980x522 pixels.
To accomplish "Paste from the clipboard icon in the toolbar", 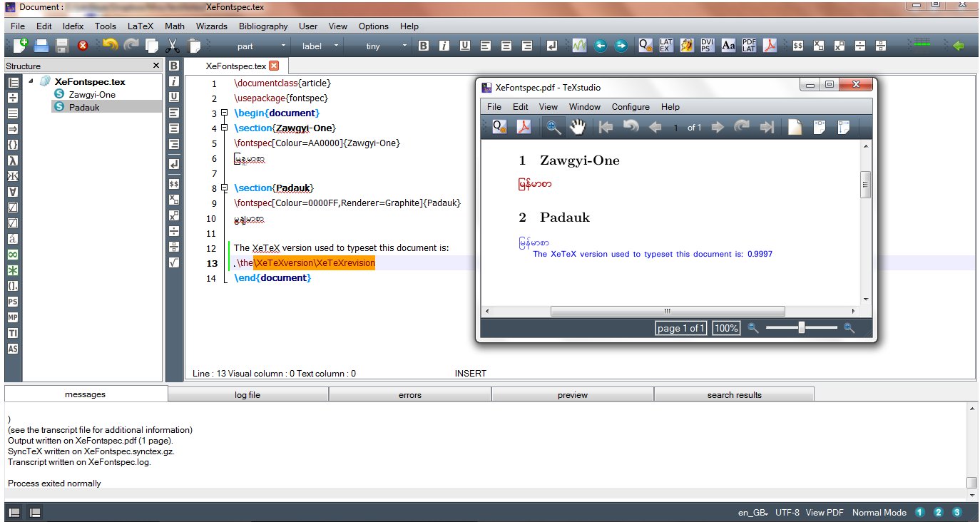I will click(193, 46).
